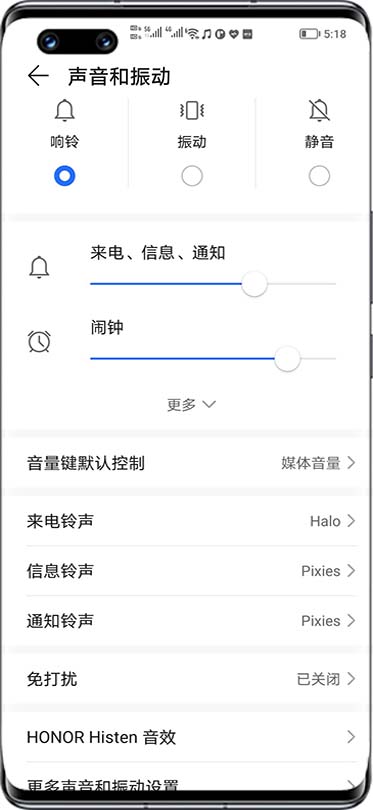The width and height of the screenshot is (373, 810).
Task: Click the ring mode bell icon
Action: 65,111
